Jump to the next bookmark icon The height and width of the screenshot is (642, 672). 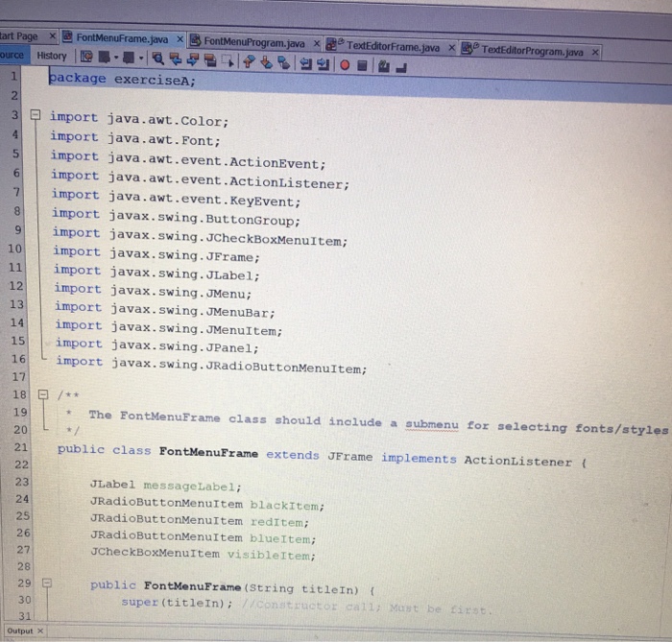point(266,62)
